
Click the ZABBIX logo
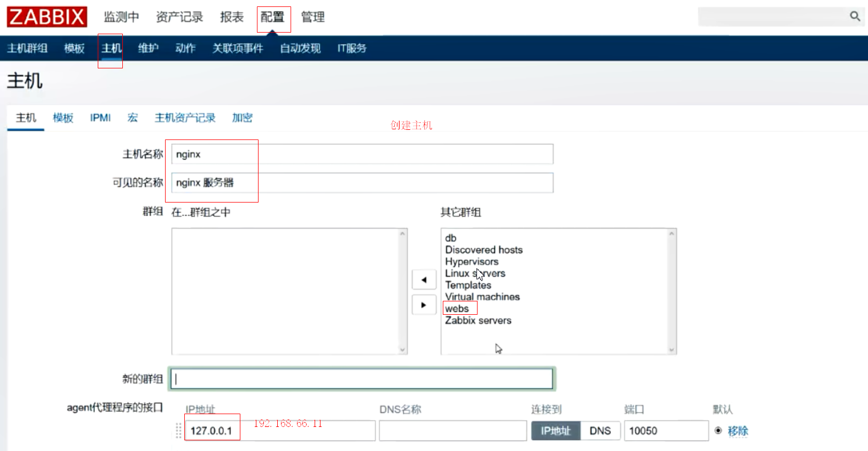[x=47, y=17]
